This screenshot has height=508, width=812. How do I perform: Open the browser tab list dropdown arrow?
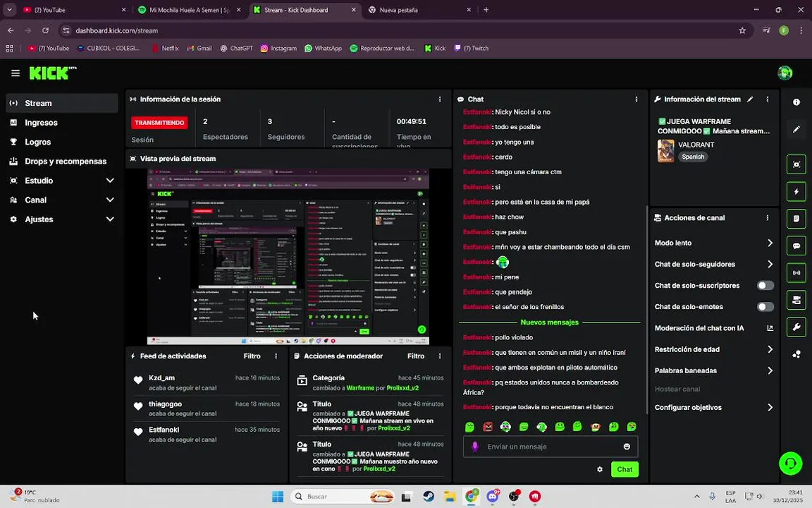(x=9, y=9)
